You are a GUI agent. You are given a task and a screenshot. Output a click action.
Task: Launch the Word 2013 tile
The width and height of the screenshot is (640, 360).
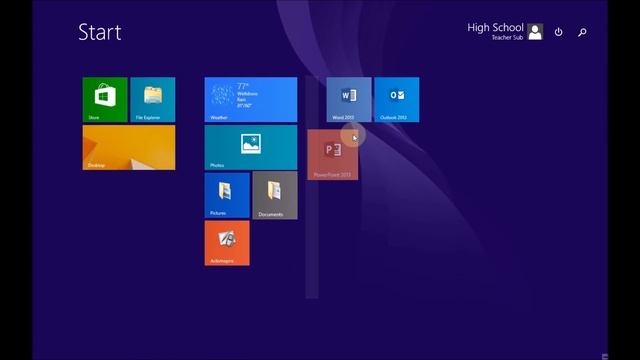tap(349, 100)
